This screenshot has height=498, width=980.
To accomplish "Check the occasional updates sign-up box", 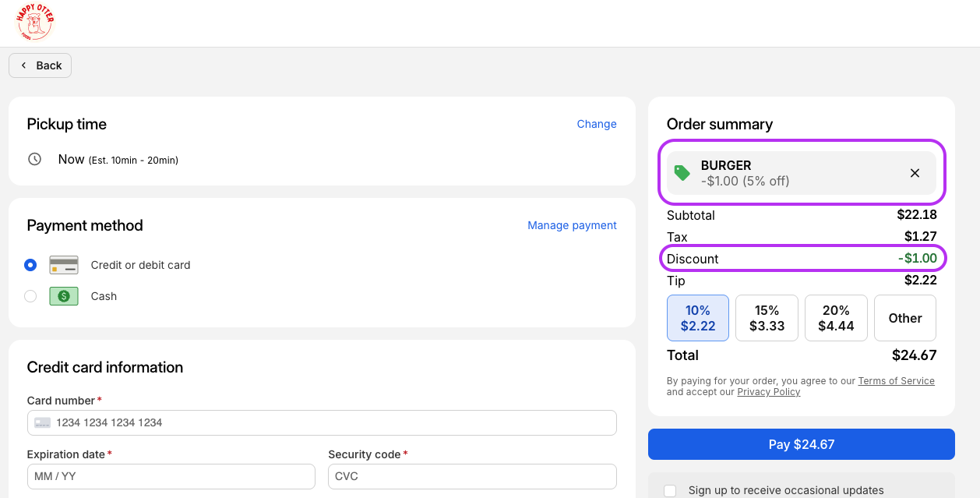I will [670, 490].
